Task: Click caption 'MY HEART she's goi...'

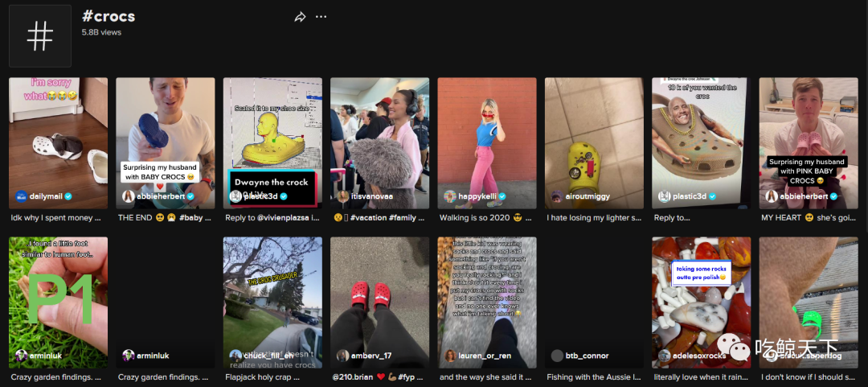Action: pos(809,218)
